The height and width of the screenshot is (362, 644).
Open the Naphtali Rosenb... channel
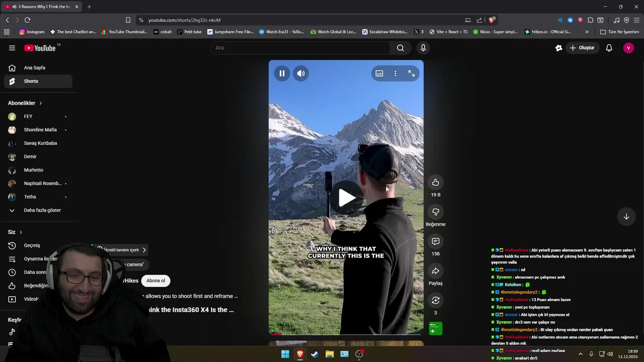(x=38, y=184)
